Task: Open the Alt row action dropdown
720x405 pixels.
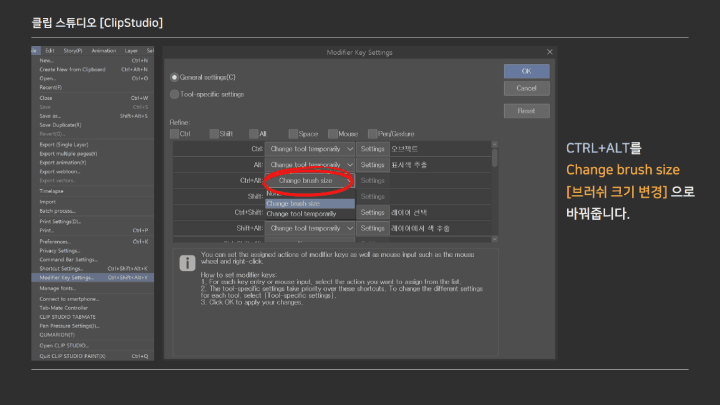Action: pos(309,164)
